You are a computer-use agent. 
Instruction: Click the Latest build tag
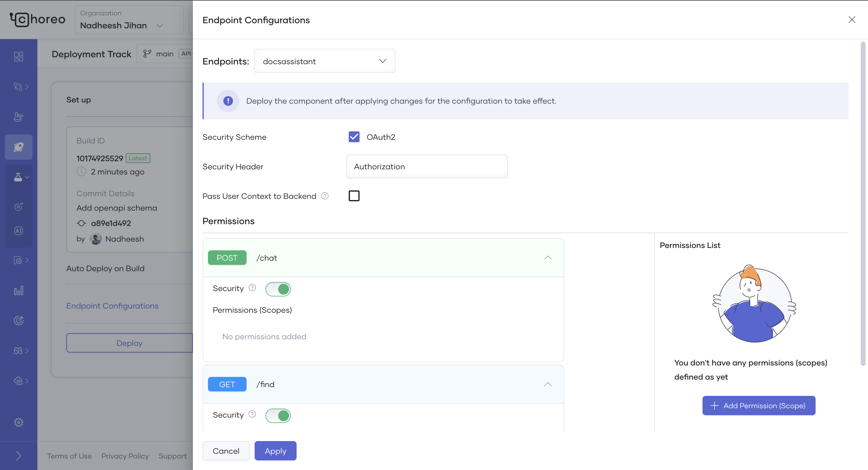click(138, 158)
